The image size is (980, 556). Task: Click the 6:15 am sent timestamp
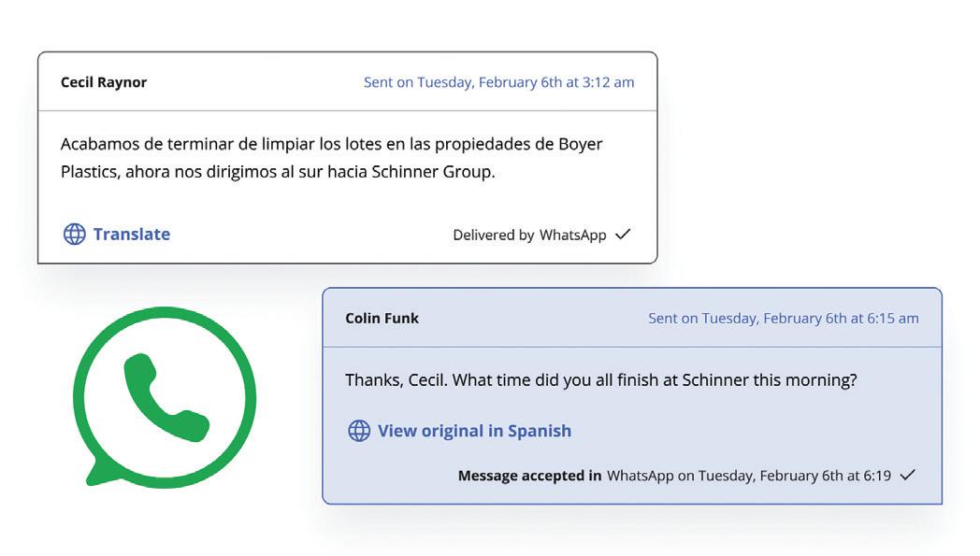click(x=783, y=319)
